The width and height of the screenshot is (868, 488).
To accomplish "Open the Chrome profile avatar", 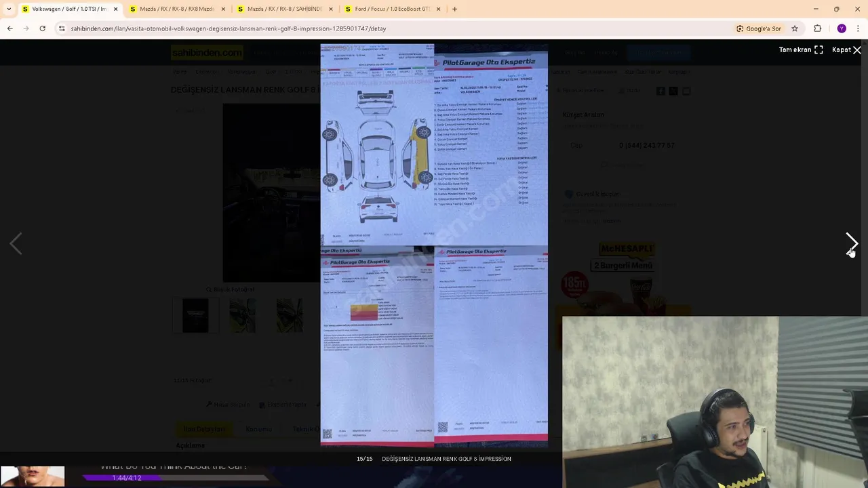I will pyautogui.click(x=842, y=28).
